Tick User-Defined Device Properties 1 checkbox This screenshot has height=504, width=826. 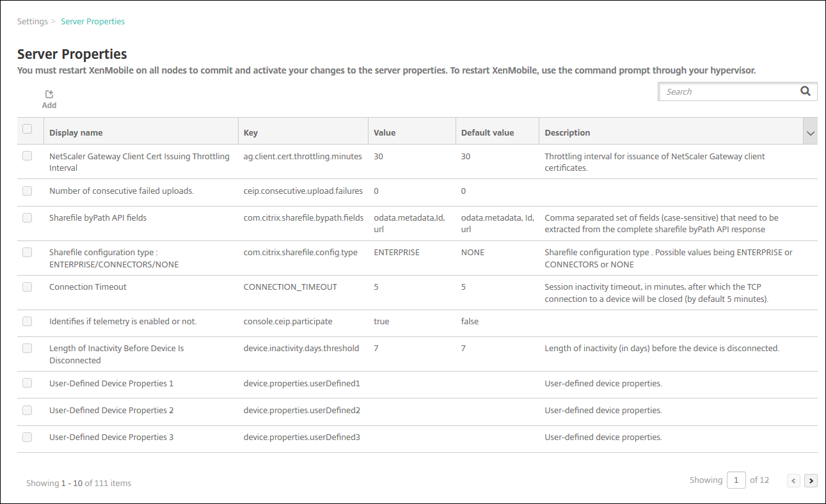pos(27,383)
